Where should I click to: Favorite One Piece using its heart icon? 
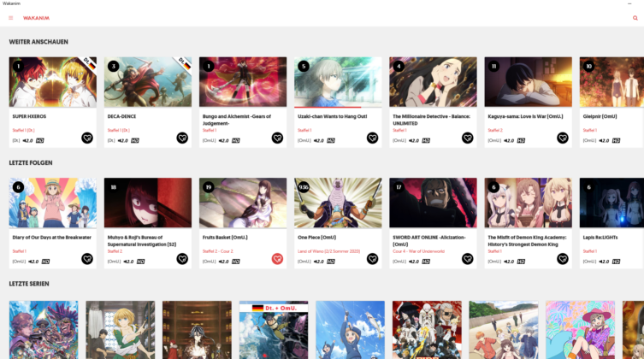click(x=373, y=259)
